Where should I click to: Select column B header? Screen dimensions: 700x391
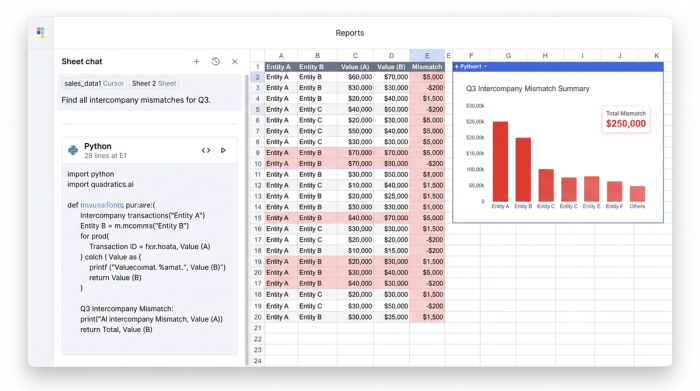[317, 56]
